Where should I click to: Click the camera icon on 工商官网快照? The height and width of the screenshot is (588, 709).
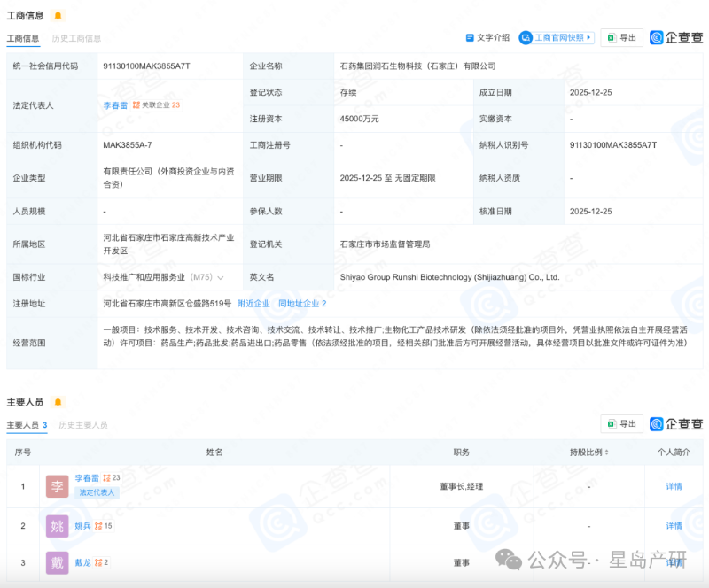[526, 38]
